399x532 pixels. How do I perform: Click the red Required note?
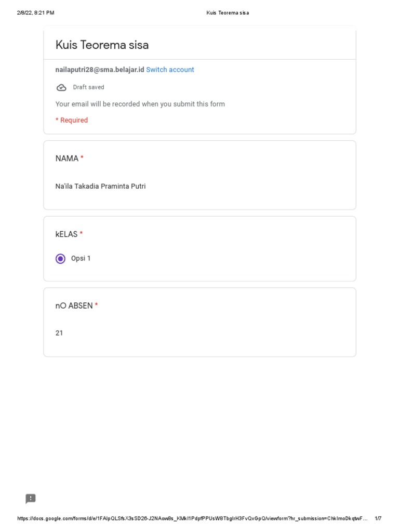click(72, 120)
